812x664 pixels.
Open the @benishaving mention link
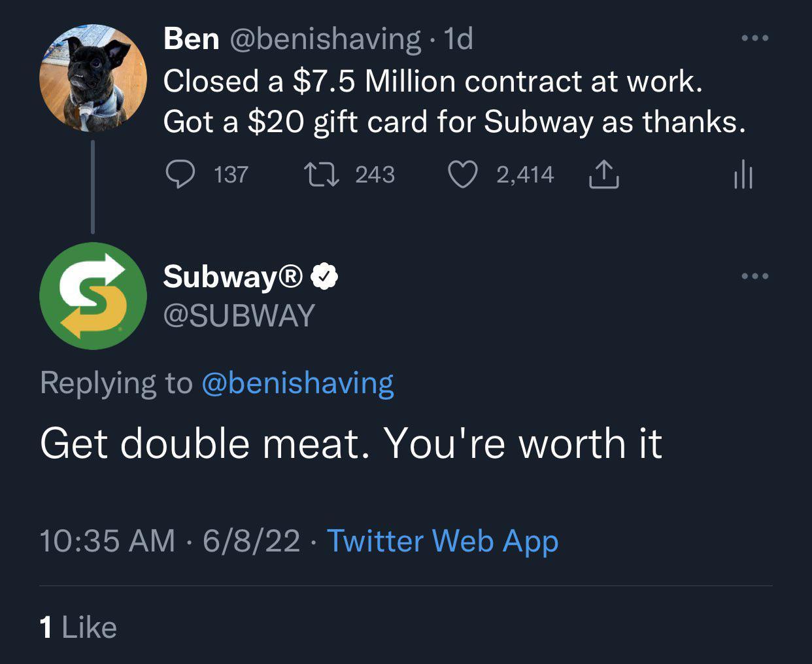click(297, 383)
